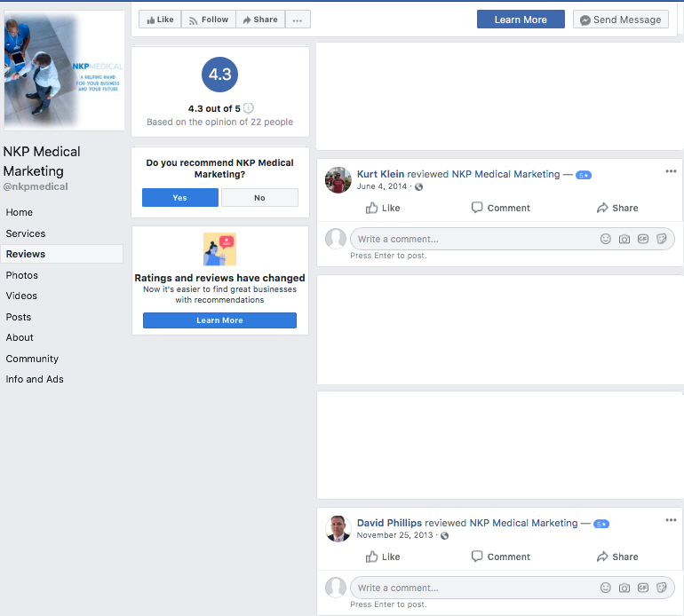Insert emoji in Kurt Klein review comment
The width and height of the screenshot is (684, 616).
(x=606, y=239)
